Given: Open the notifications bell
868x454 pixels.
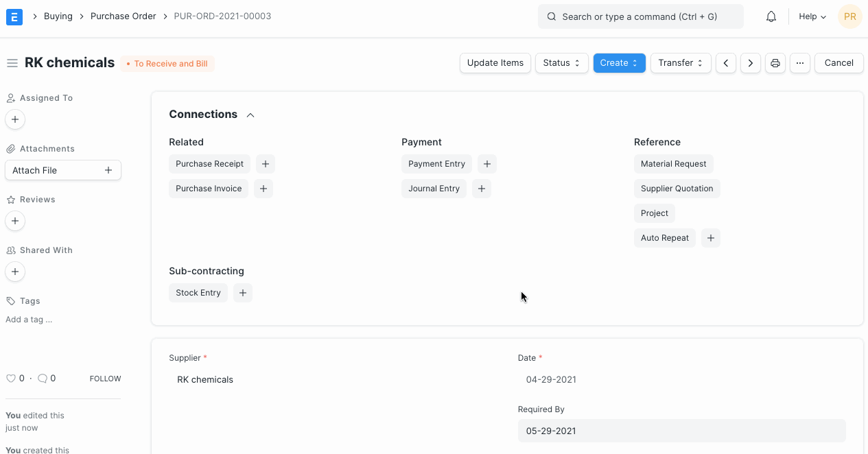Looking at the screenshot, I should tap(771, 16).
